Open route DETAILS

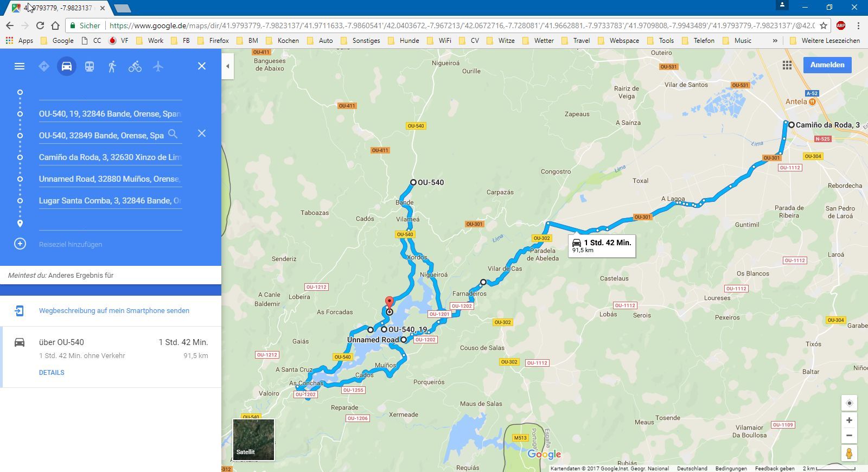coord(52,373)
